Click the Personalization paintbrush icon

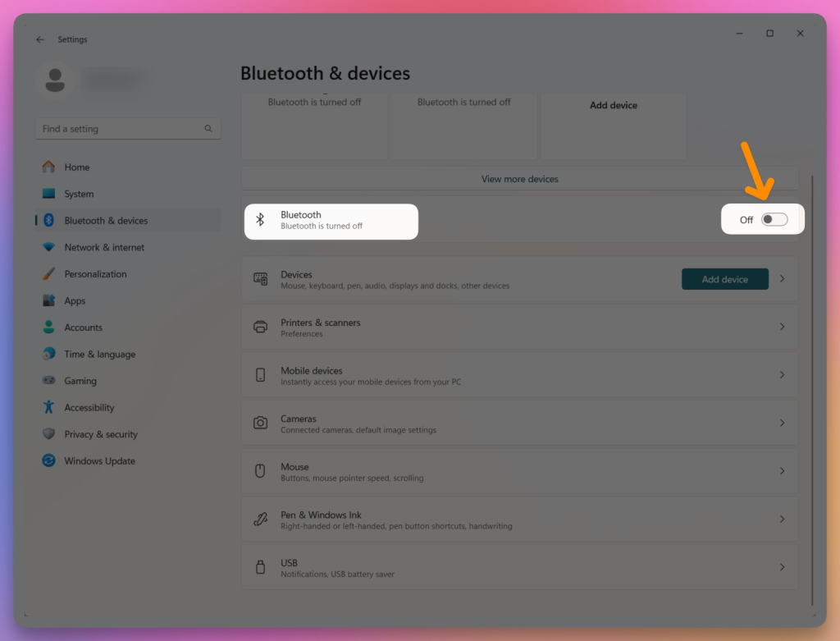48,274
